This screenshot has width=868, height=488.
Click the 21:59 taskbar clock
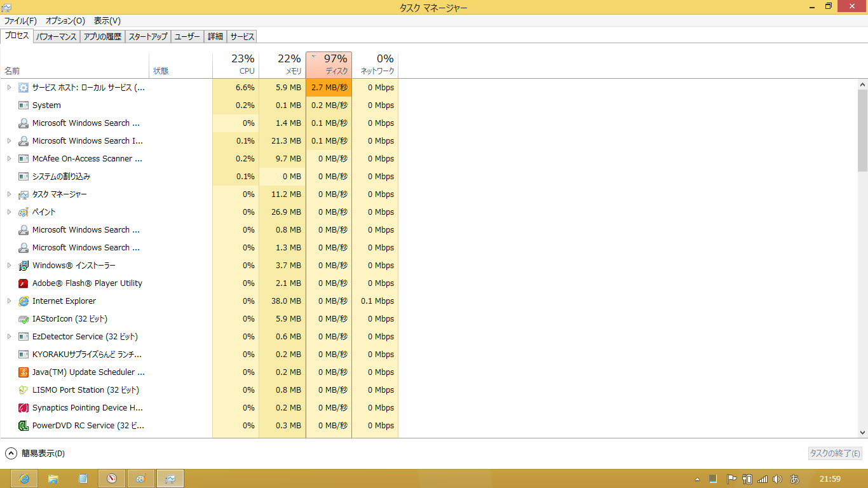click(830, 479)
